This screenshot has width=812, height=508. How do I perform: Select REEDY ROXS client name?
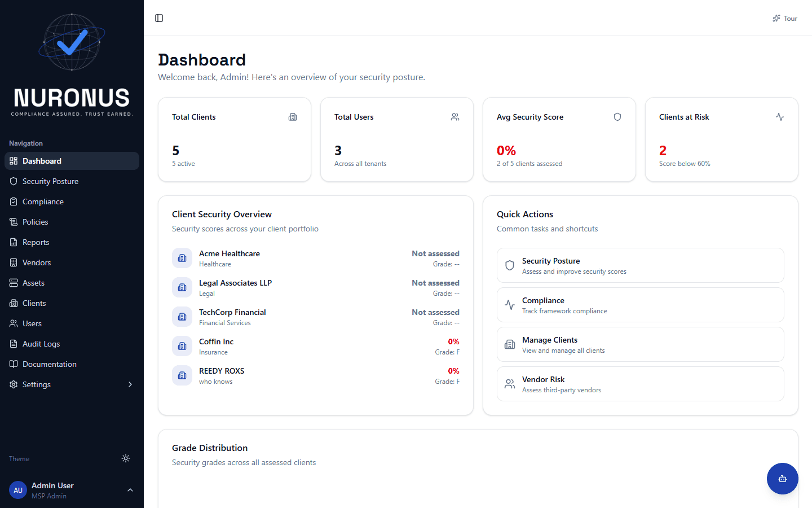[222, 371]
